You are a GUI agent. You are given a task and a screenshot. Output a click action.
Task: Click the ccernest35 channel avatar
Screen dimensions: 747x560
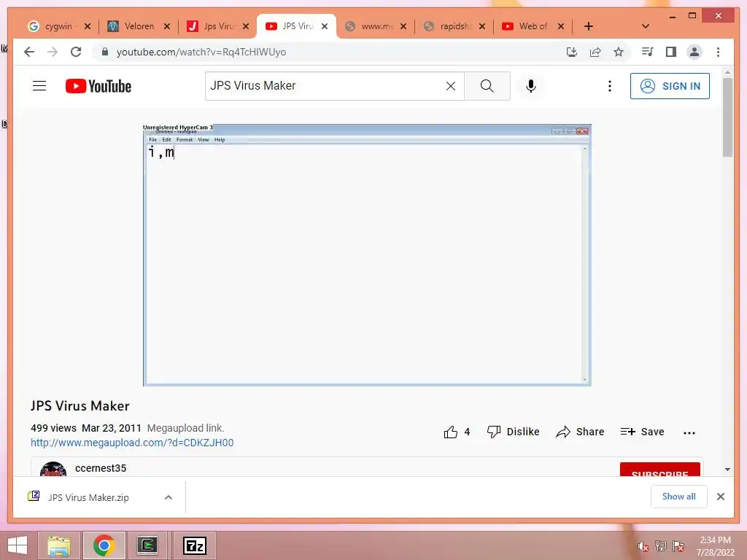click(x=53, y=469)
